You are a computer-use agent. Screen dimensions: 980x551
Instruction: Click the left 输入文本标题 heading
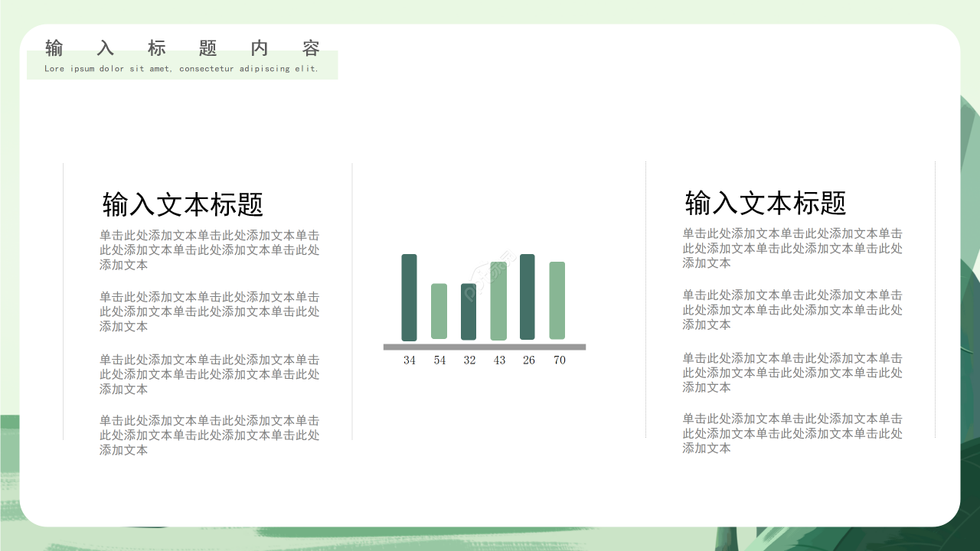pyautogui.click(x=183, y=204)
